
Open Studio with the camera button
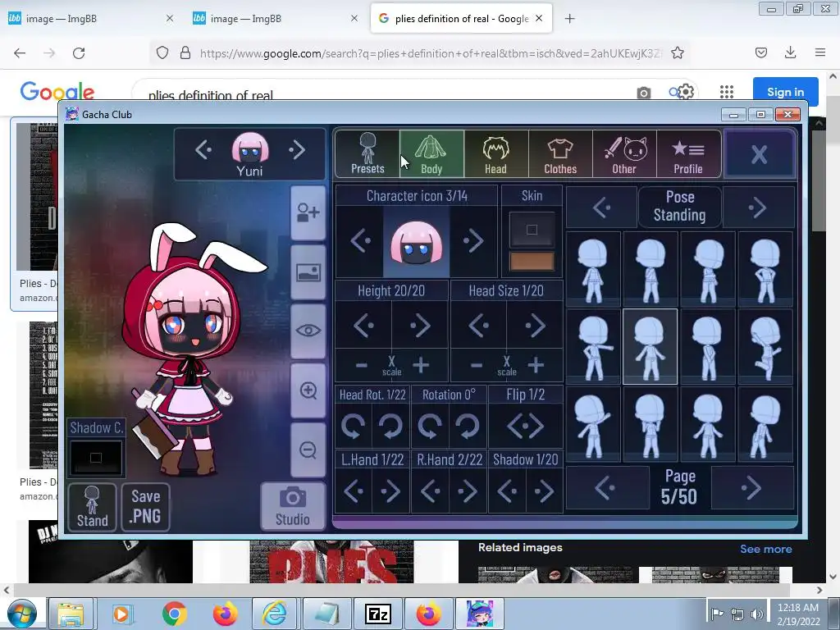(x=293, y=506)
